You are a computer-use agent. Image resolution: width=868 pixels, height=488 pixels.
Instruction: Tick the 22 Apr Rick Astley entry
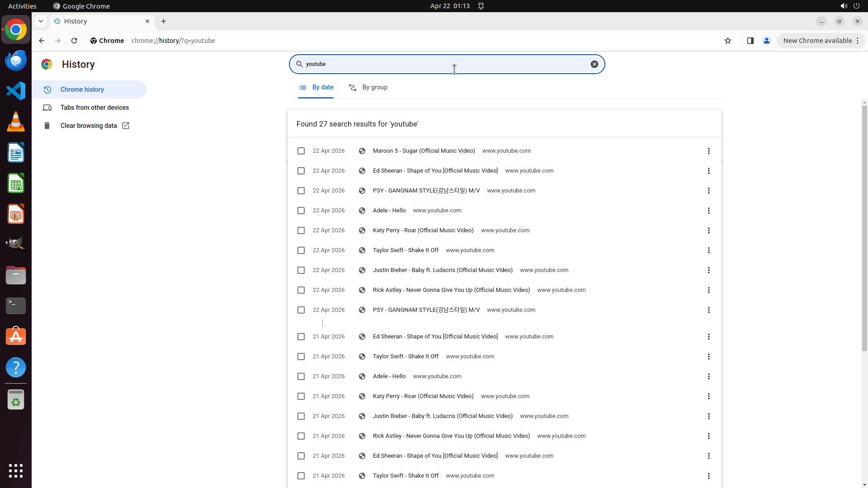click(x=301, y=290)
